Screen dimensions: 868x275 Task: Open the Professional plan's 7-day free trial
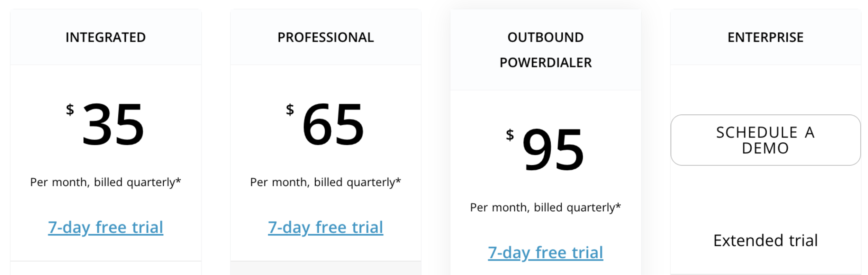(325, 228)
